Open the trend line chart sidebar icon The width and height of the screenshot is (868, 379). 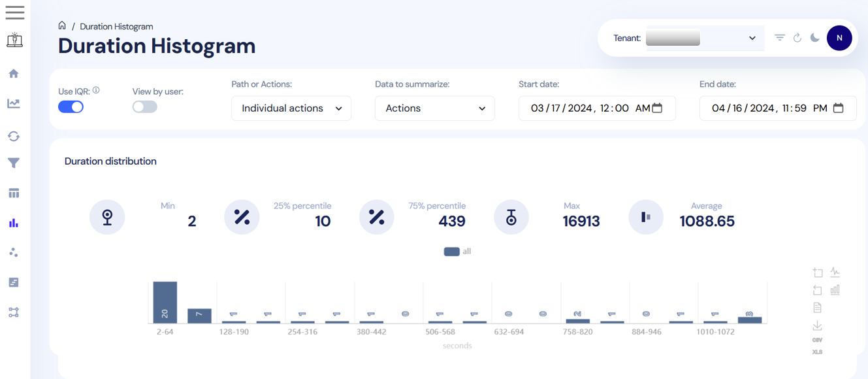coord(14,103)
